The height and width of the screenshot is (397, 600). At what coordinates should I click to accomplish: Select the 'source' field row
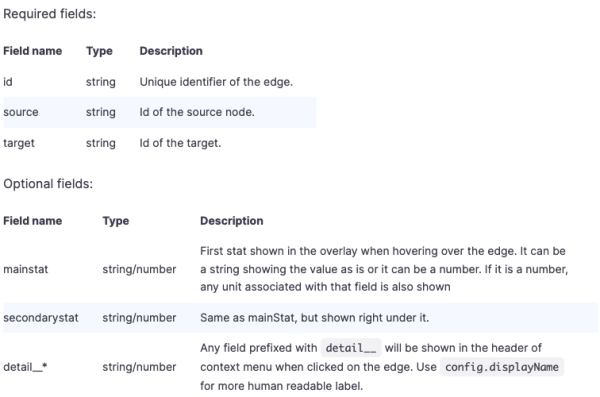[x=160, y=112]
